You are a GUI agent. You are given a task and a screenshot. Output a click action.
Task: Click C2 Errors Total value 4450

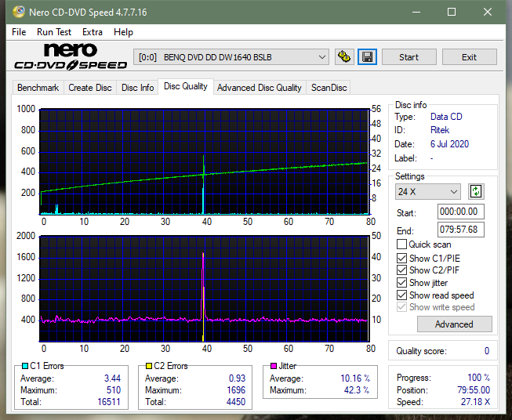pyautogui.click(x=236, y=402)
